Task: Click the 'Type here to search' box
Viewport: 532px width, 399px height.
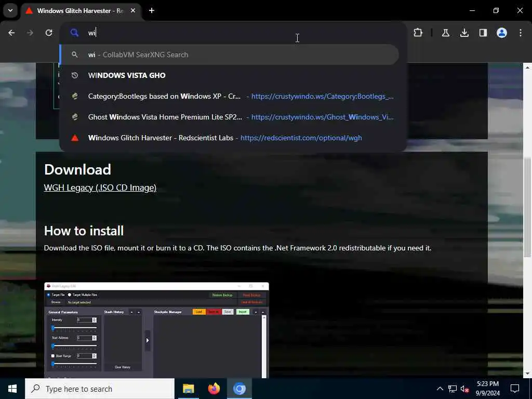Action: pos(100,389)
